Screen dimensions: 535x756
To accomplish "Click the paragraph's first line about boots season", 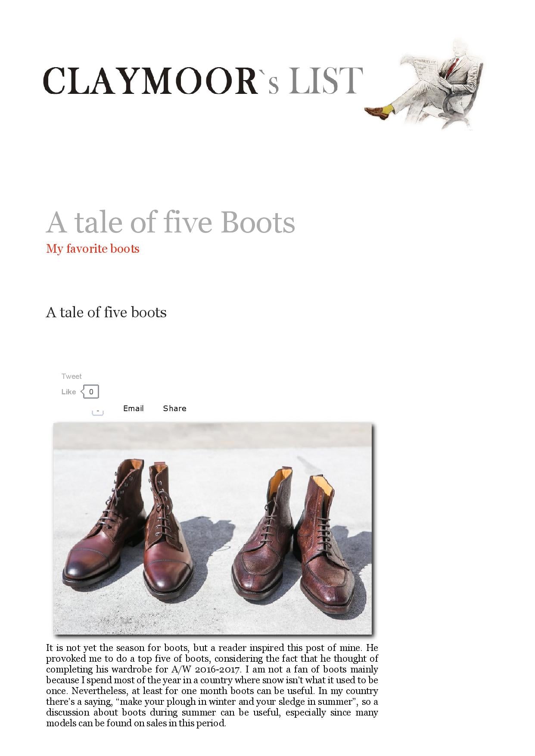I will [212, 648].
